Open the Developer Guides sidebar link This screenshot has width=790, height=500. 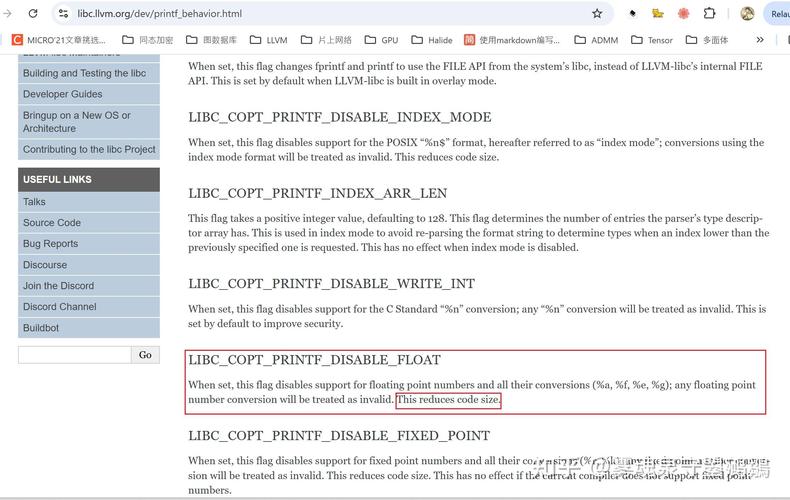click(63, 94)
